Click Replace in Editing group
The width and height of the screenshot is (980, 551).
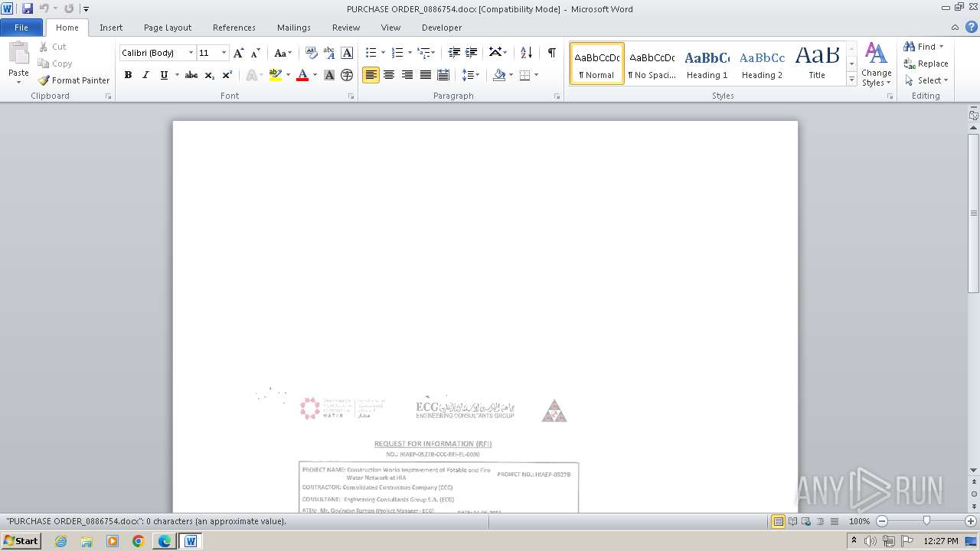(x=926, y=64)
